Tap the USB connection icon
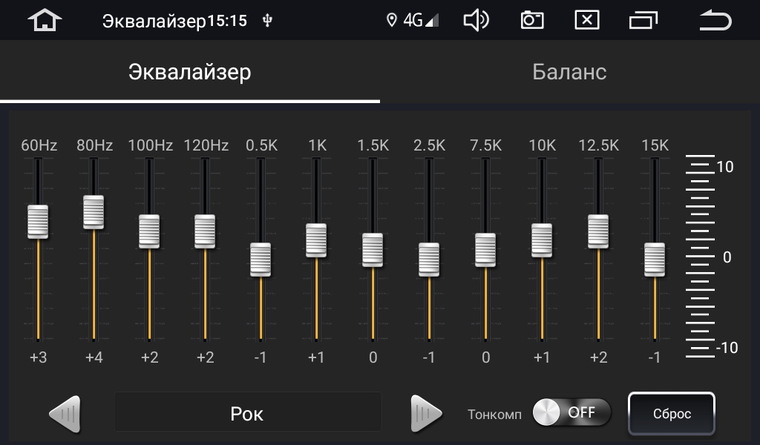Viewport: 760px width, 445px height. click(x=266, y=21)
